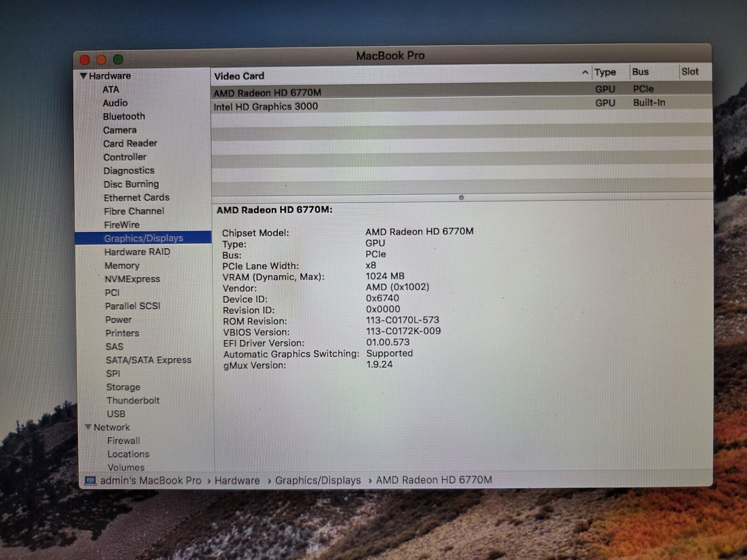This screenshot has height=560, width=747.
Task: Select the AMD Radeon HD 6770M row
Action: 268,93
